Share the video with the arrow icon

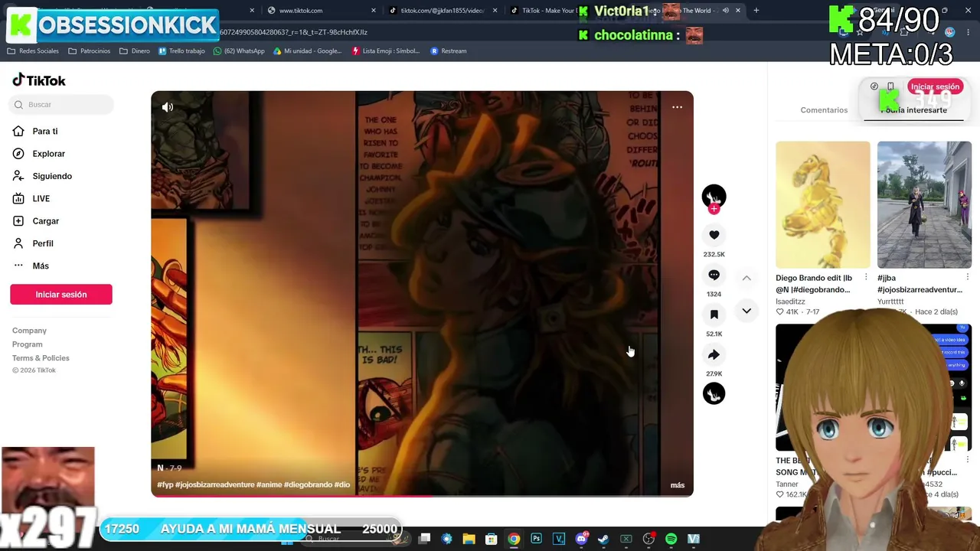point(714,354)
